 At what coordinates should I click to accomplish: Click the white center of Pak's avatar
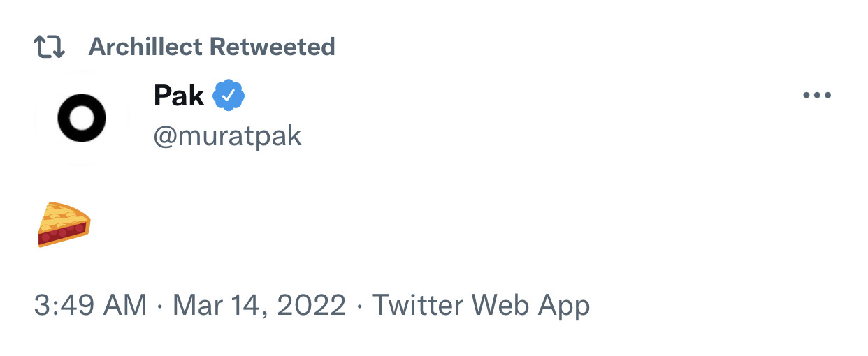pos(81,118)
